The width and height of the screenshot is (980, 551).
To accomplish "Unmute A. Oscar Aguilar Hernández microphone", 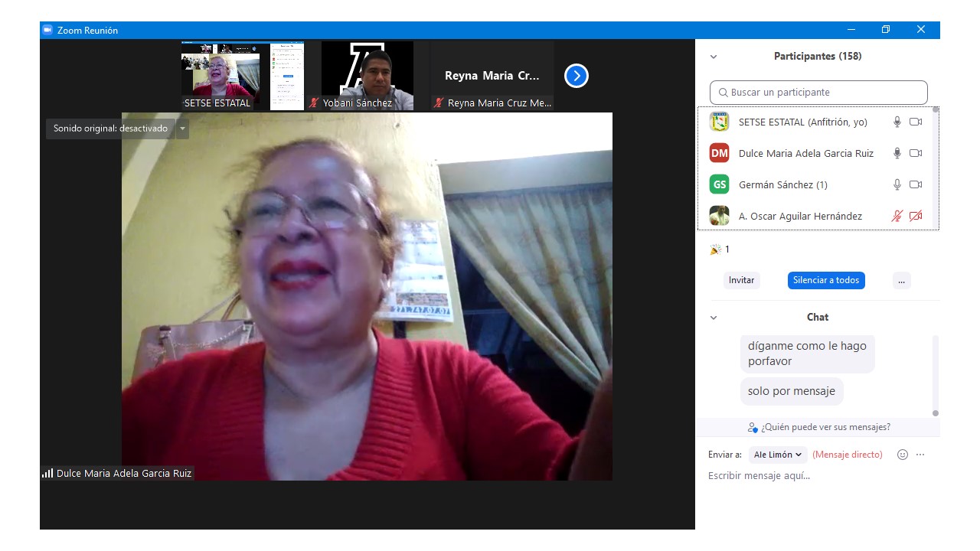I will click(x=897, y=217).
